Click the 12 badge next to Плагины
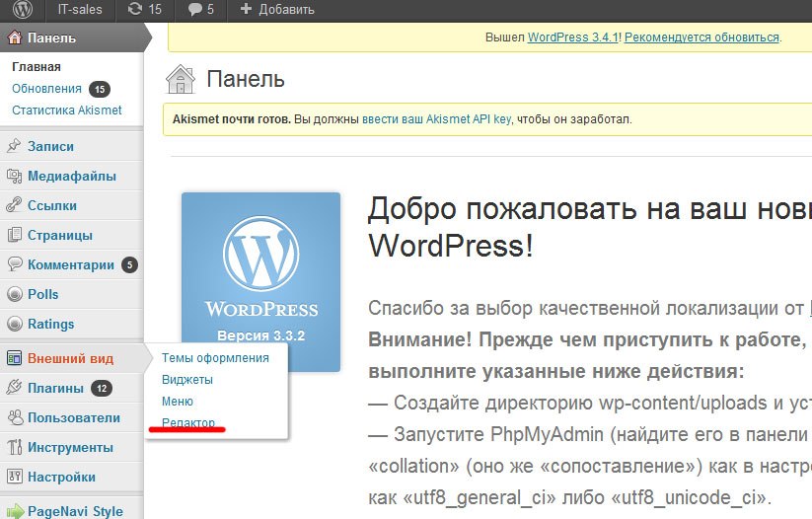 102,389
